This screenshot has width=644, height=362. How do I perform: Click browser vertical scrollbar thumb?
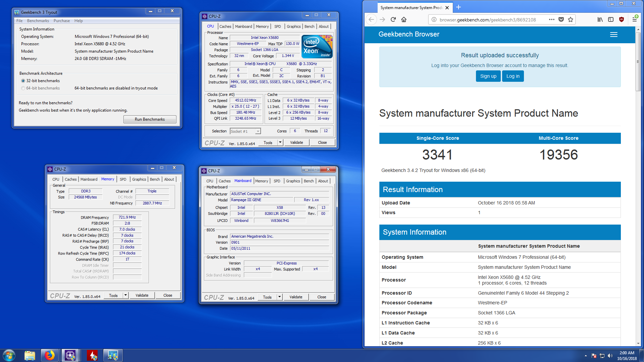click(x=638, y=61)
